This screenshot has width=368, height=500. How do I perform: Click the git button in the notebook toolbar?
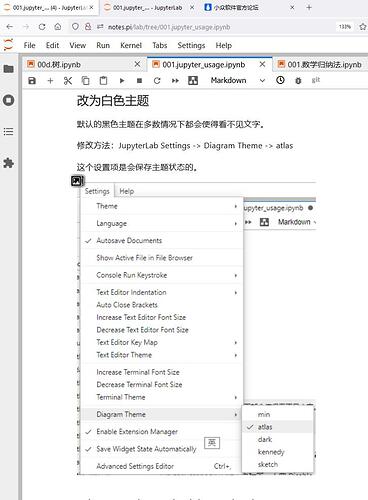click(316, 80)
